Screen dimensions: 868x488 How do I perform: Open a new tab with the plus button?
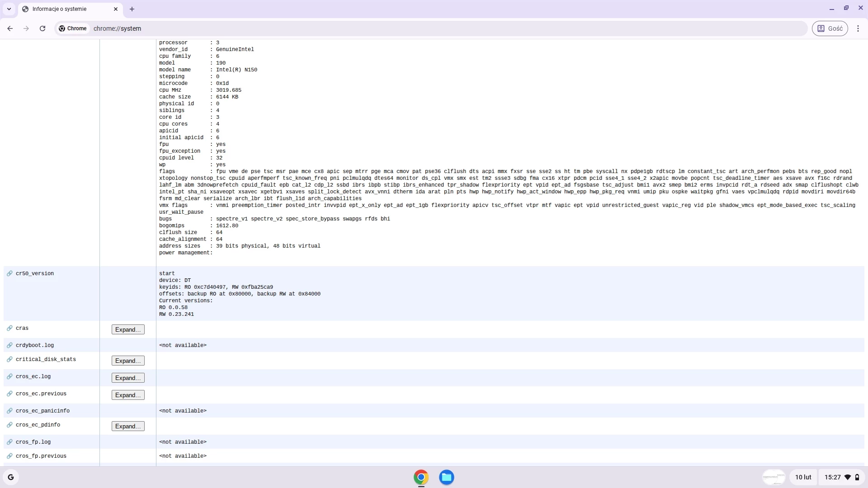(x=132, y=9)
